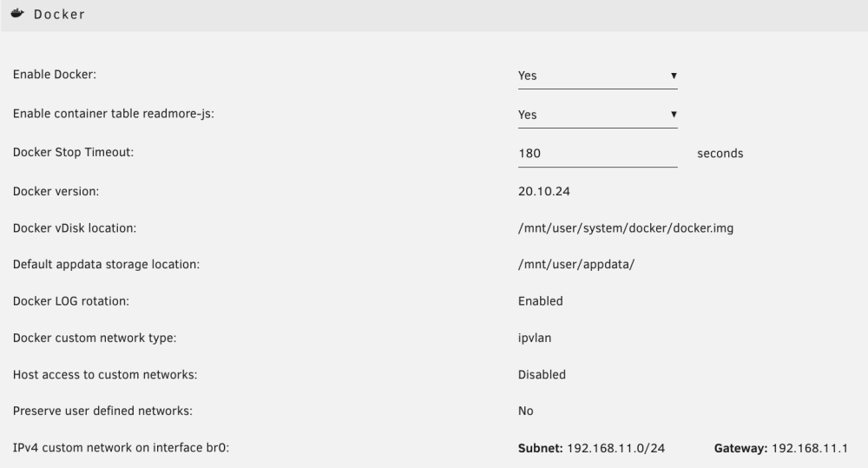Screen dimensions: 868x468
Task: Click the docker.img vDisk location path
Action: click(626, 228)
